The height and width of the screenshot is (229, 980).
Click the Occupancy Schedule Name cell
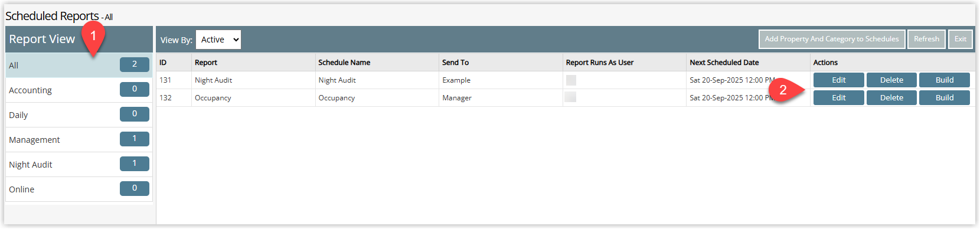tap(377, 98)
